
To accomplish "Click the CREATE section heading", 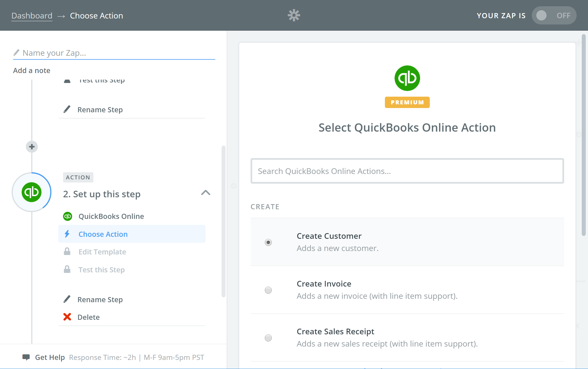I will [265, 207].
